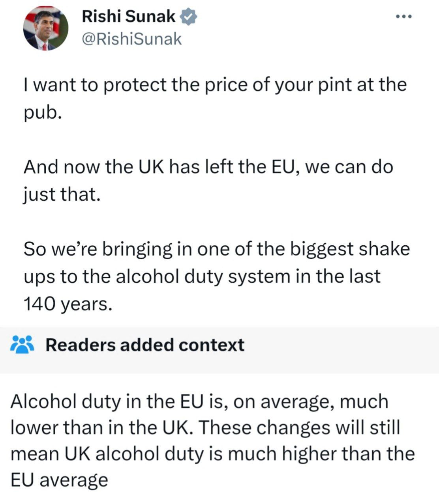Click the line "And now the UK has left the EU"
The height and width of the screenshot is (504, 439).
(x=208, y=167)
